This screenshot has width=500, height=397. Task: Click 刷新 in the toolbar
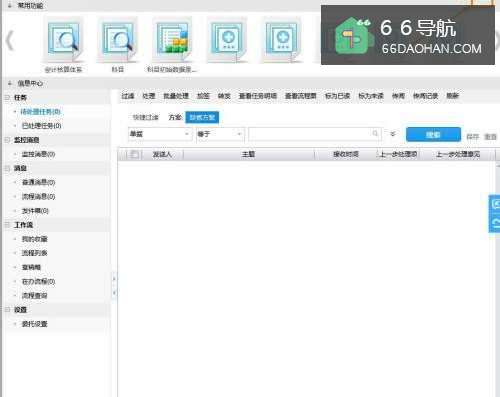point(452,96)
